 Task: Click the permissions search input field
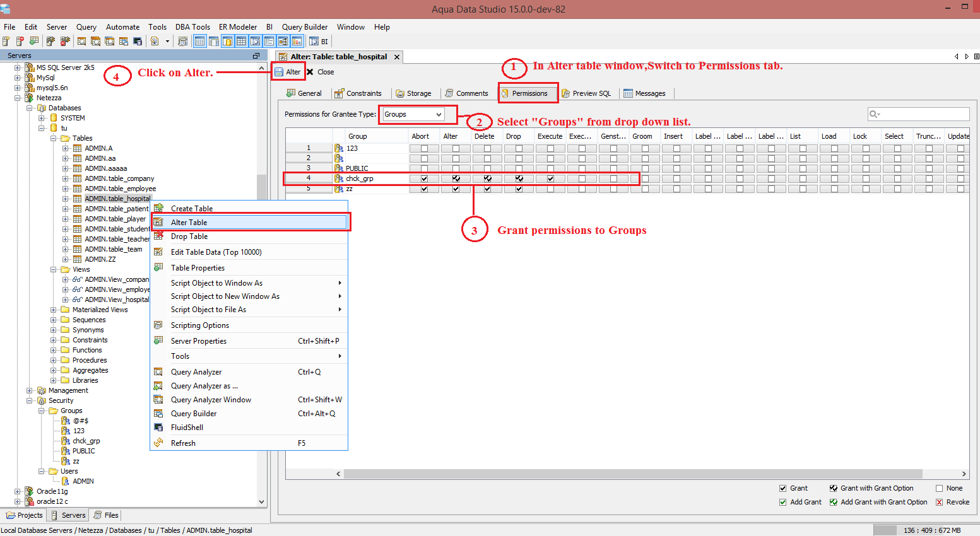click(919, 114)
